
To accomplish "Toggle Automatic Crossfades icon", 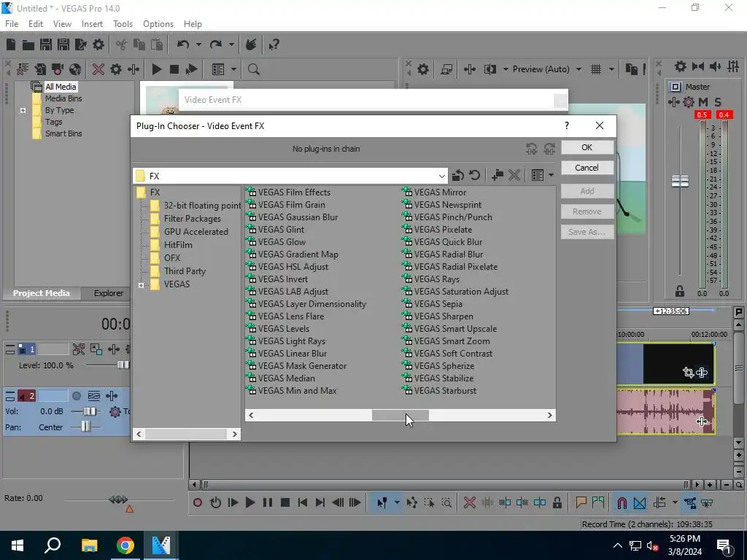I will 639,502.
